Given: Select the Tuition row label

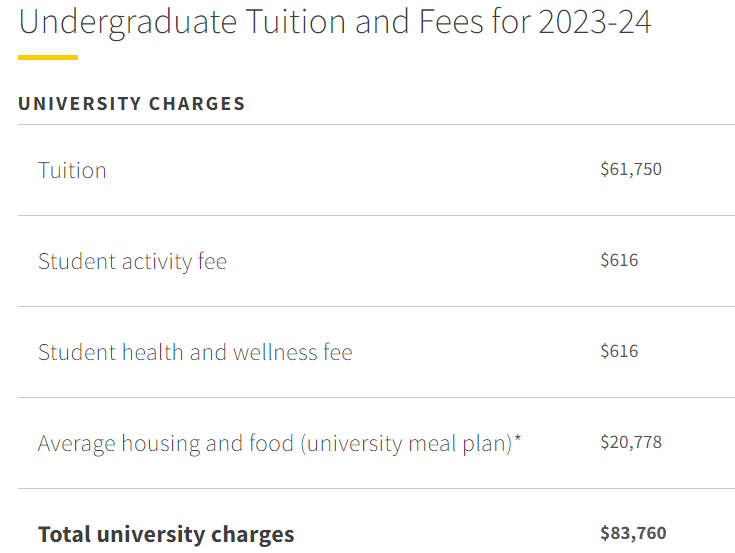Looking at the screenshot, I should click(x=72, y=170).
